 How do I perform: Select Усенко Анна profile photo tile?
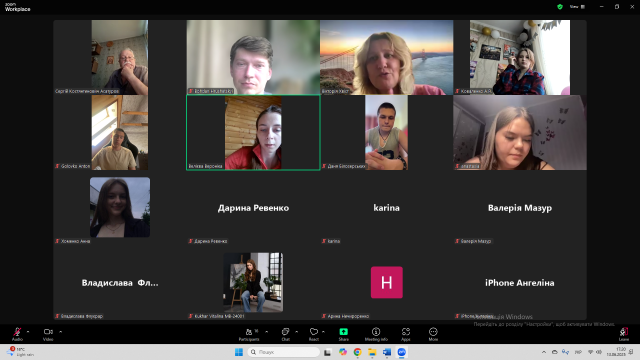(120, 207)
